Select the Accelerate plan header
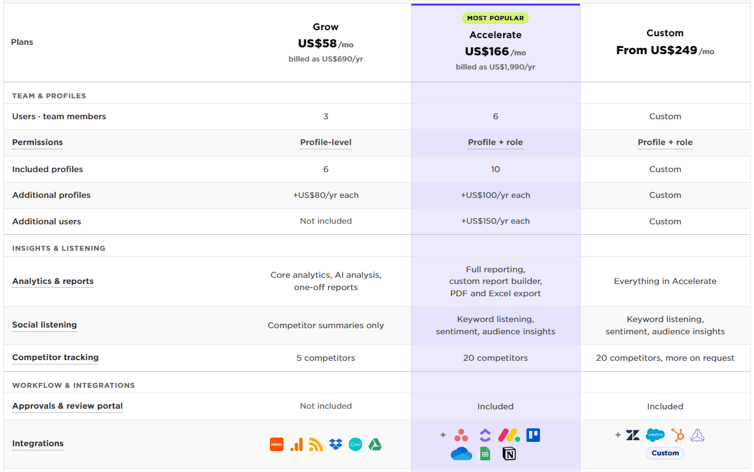 pyautogui.click(x=495, y=35)
